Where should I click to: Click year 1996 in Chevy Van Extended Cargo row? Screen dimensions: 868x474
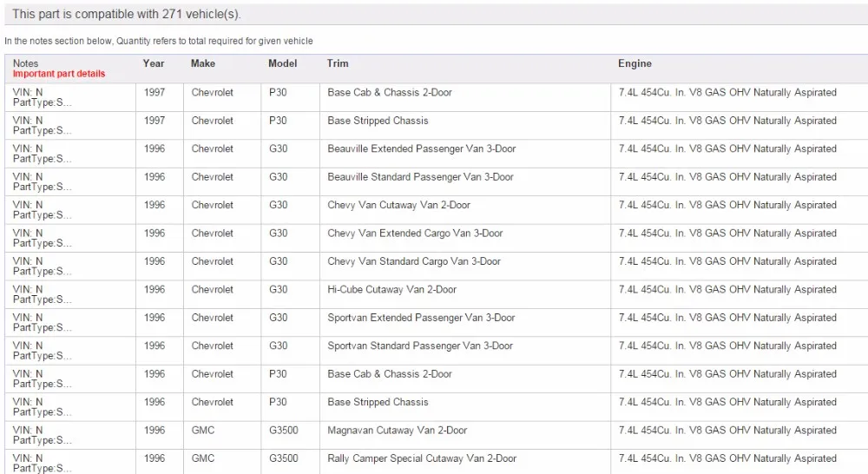[155, 234]
